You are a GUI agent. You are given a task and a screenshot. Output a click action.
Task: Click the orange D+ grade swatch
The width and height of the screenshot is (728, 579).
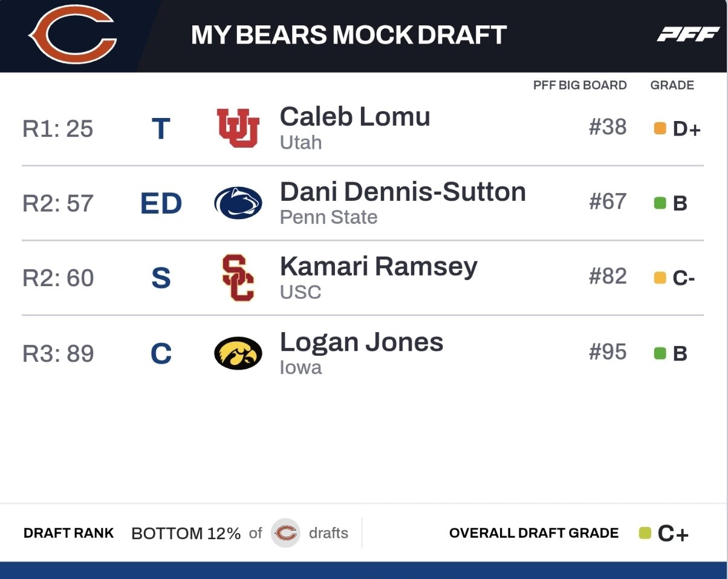(x=660, y=128)
